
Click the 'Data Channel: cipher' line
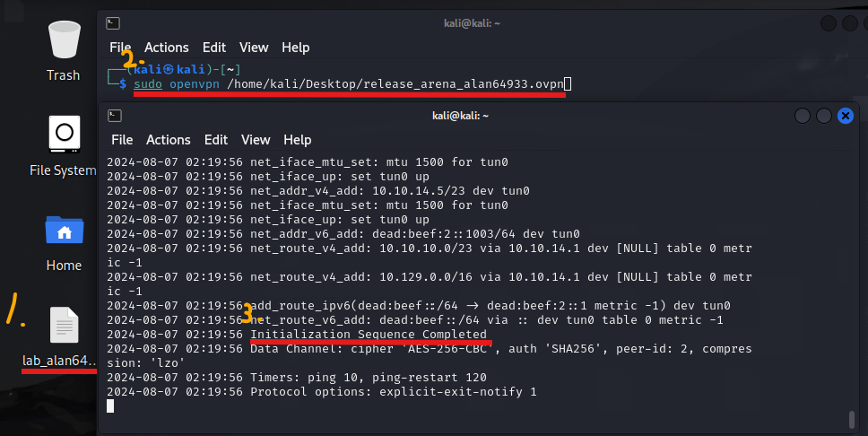pyautogui.click(x=430, y=356)
